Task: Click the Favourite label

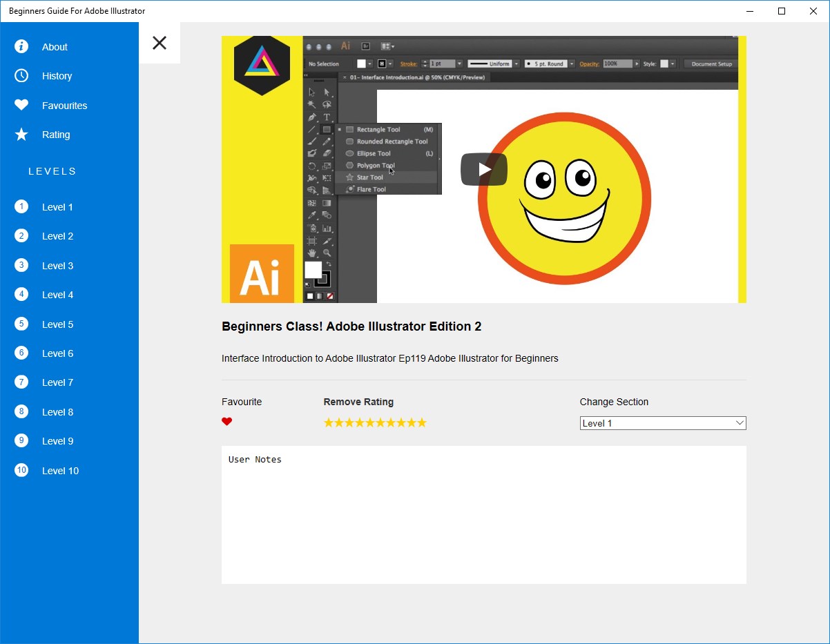Action: pyautogui.click(x=242, y=402)
